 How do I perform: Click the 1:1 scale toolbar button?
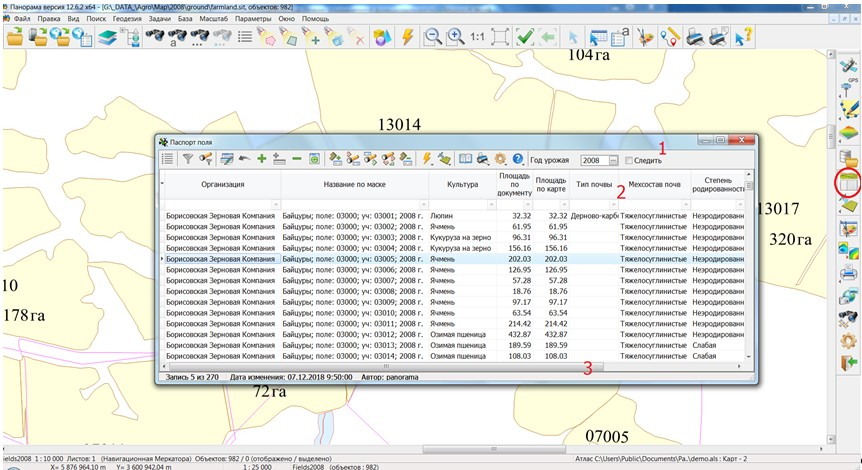478,37
